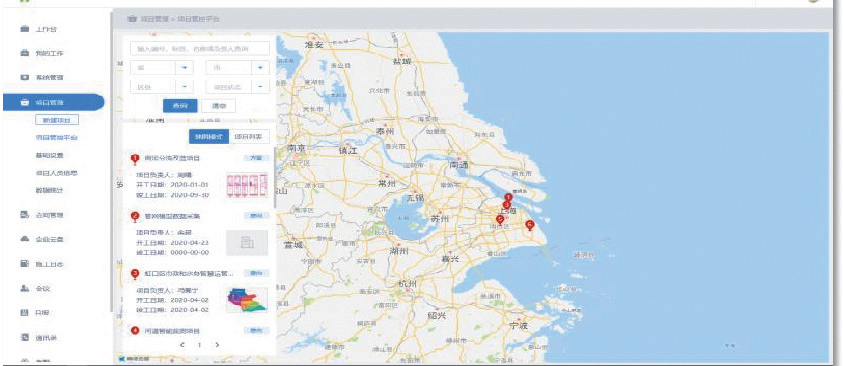Viewport: 844px width, 366px height.
Task: Open the cloud drive icon in sidebar
Action: pos(24,239)
